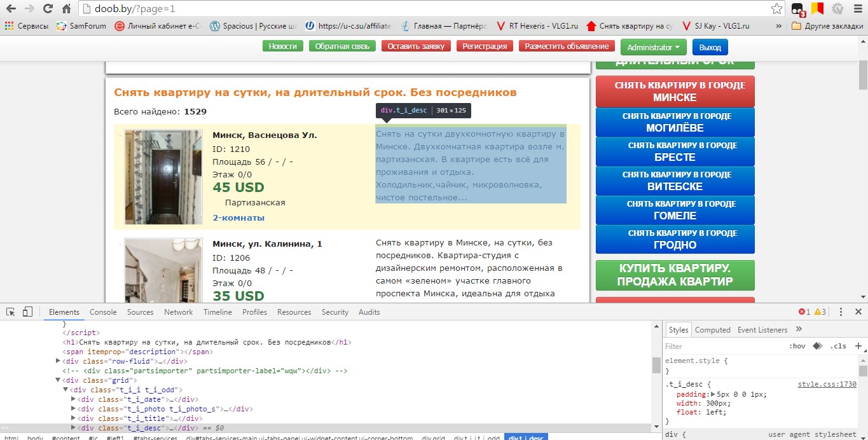Click the Оставить заявку button

(x=417, y=46)
